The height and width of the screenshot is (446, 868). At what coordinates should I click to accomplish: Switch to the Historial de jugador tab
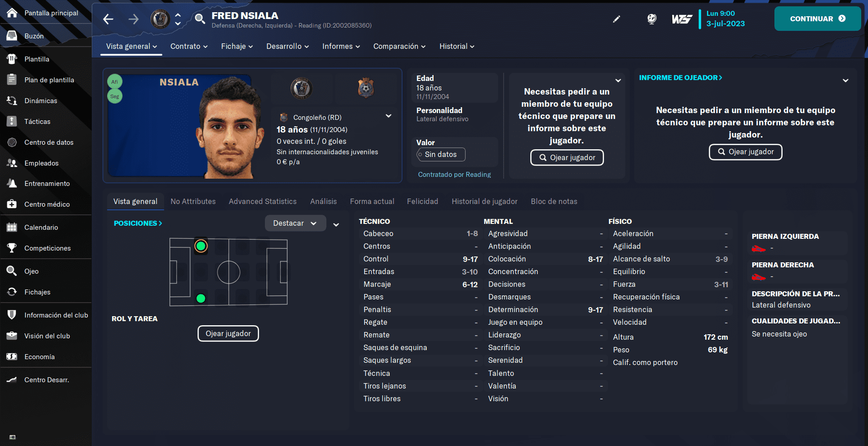coord(484,201)
